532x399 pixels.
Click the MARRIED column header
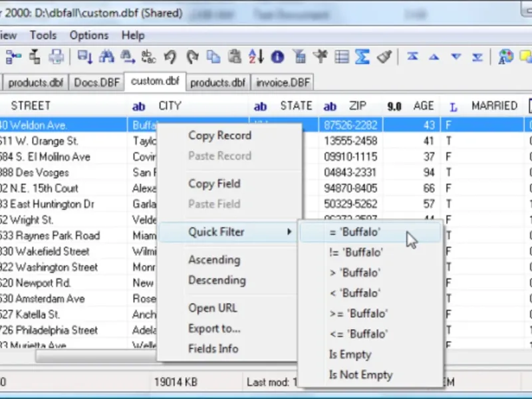483,106
